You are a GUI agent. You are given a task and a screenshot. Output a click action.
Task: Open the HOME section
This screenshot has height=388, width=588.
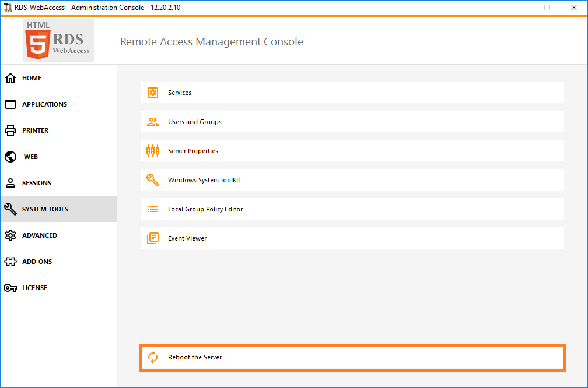click(59, 78)
